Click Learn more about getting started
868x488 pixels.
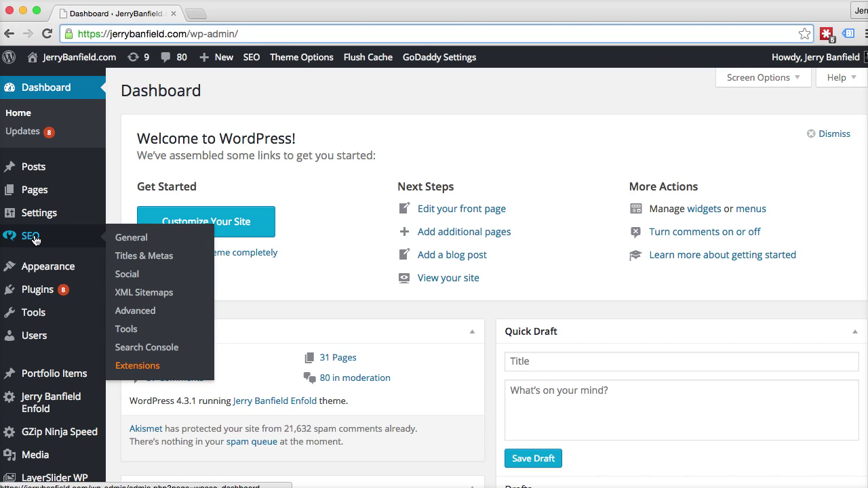pos(723,255)
